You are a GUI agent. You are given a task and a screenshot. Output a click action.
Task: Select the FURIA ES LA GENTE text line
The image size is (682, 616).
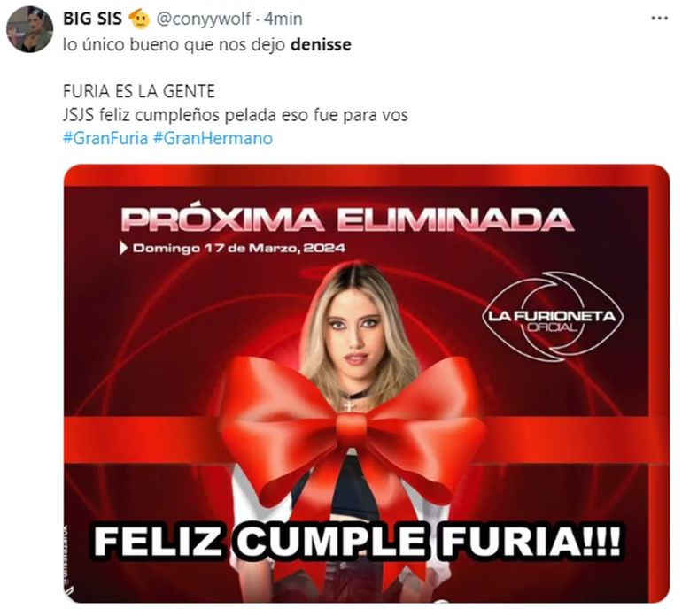(139, 91)
